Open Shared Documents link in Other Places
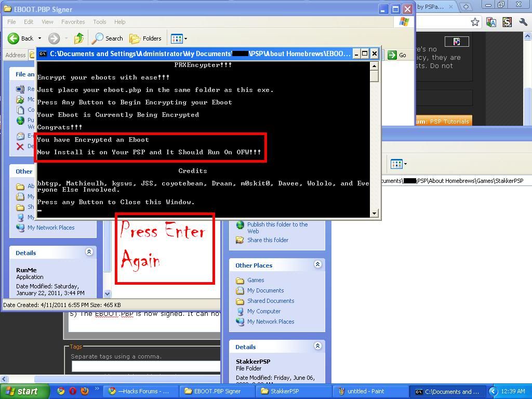This screenshot has height=399, width=532. 270,301
